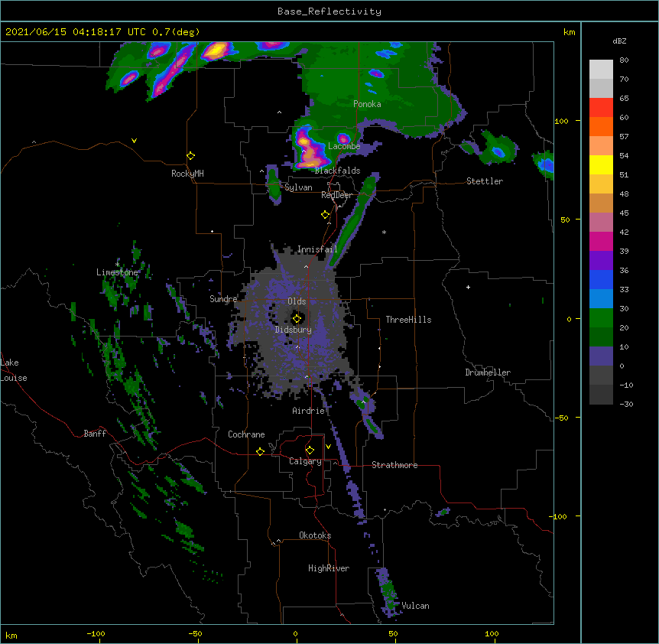Click the Vulcan label
Image resolution: width=659 pixels, height=644 pixels.
415,606
